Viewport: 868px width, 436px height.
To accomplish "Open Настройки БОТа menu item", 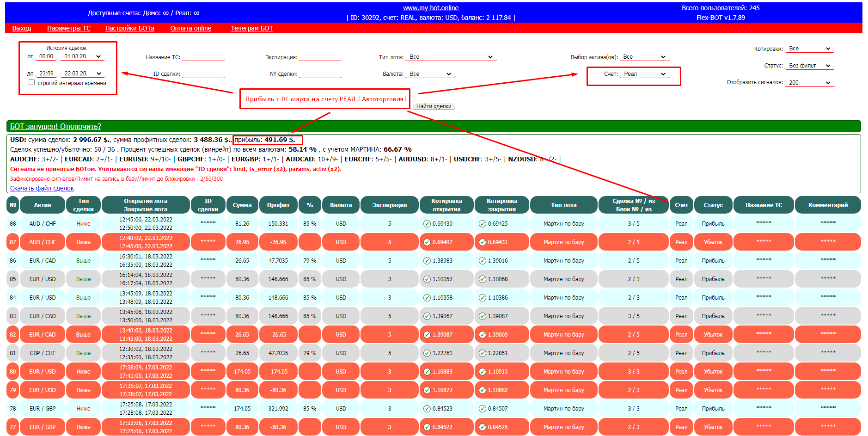I will [x=130, y=28].
